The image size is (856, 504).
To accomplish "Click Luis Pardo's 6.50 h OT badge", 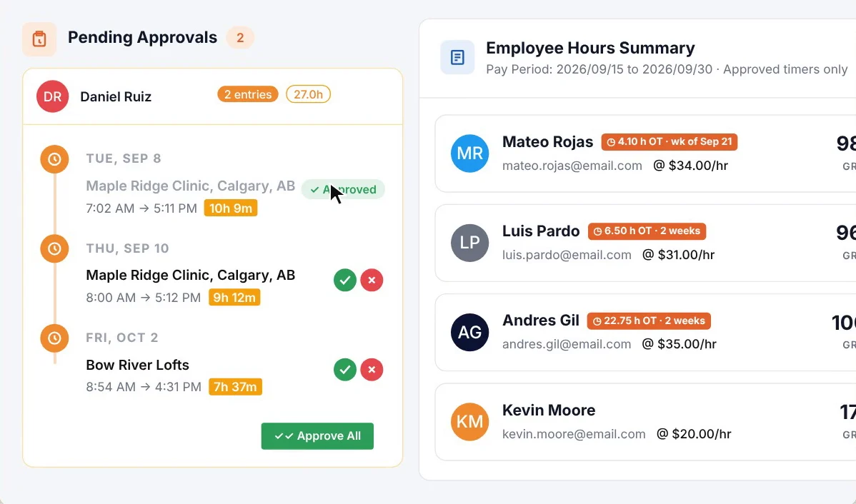I will pyautogui.click(x=647, y=231).
